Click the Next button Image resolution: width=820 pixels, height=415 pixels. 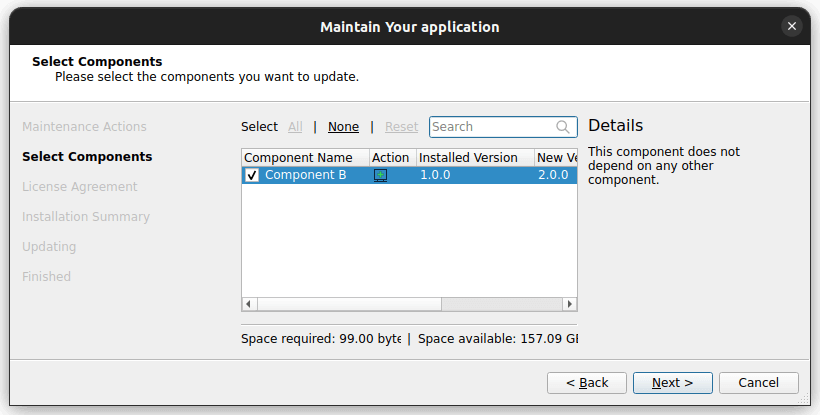tap(671, 383)
